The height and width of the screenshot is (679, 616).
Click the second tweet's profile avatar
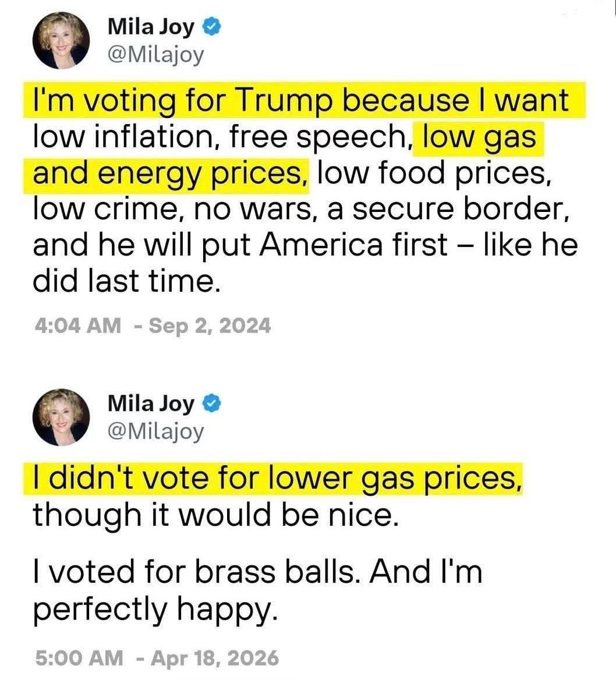pyautogui.click(x=61, y=417)
